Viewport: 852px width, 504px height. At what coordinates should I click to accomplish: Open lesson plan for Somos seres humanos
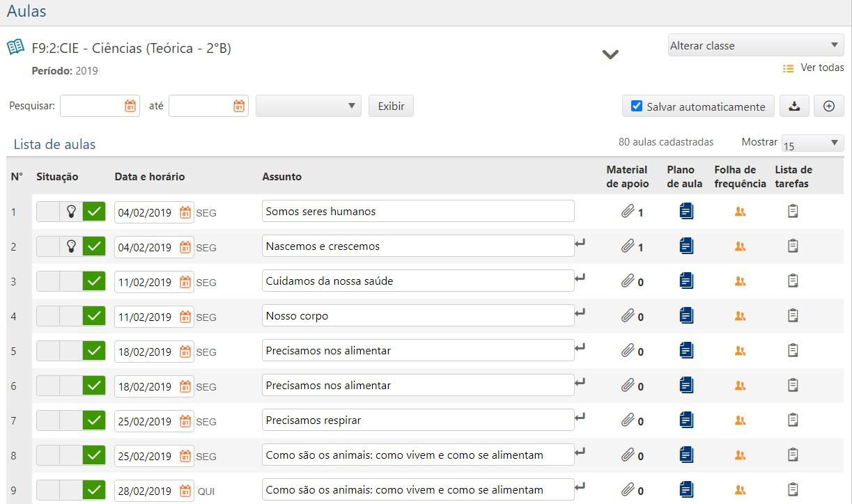click(x=686, y=211)
